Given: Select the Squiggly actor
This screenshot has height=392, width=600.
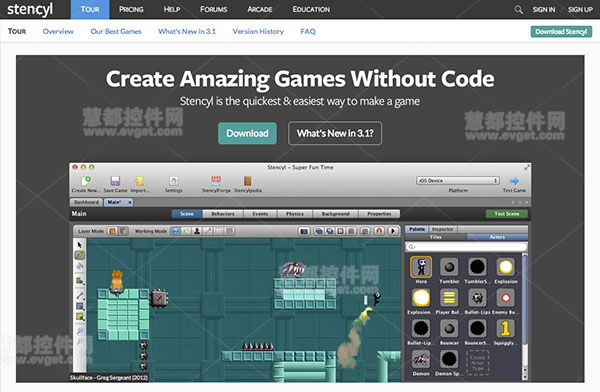Looking at the screenshot, I should tap(505, 328).
